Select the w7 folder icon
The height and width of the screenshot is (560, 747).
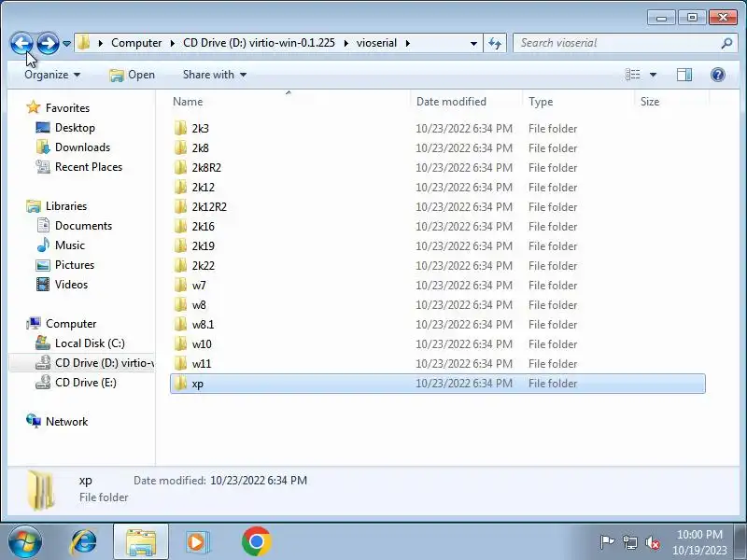[x=180, y=285]
